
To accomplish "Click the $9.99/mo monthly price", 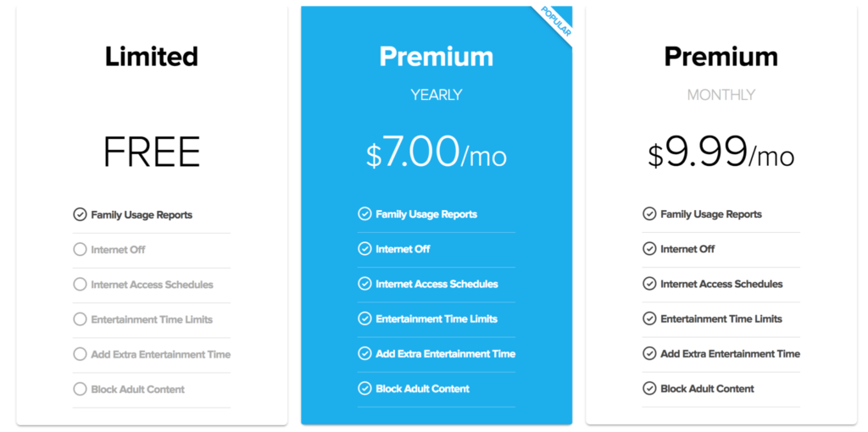I will [x=721, y=153].
